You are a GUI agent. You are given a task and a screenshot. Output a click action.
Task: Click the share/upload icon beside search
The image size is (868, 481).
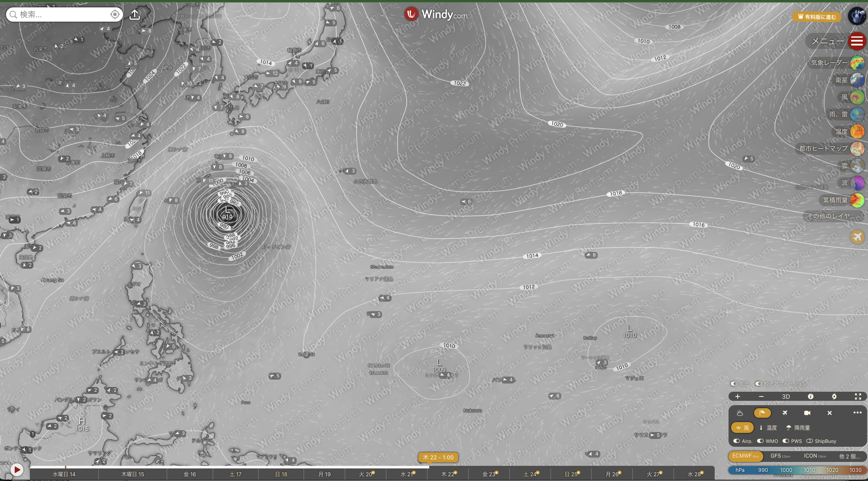pyautogui.click(x=135, y=14)
